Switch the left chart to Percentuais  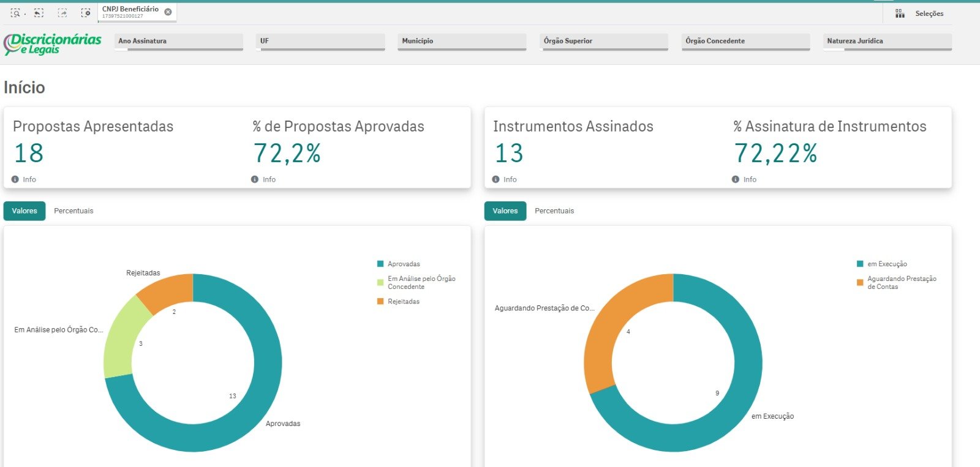point(73,211)
